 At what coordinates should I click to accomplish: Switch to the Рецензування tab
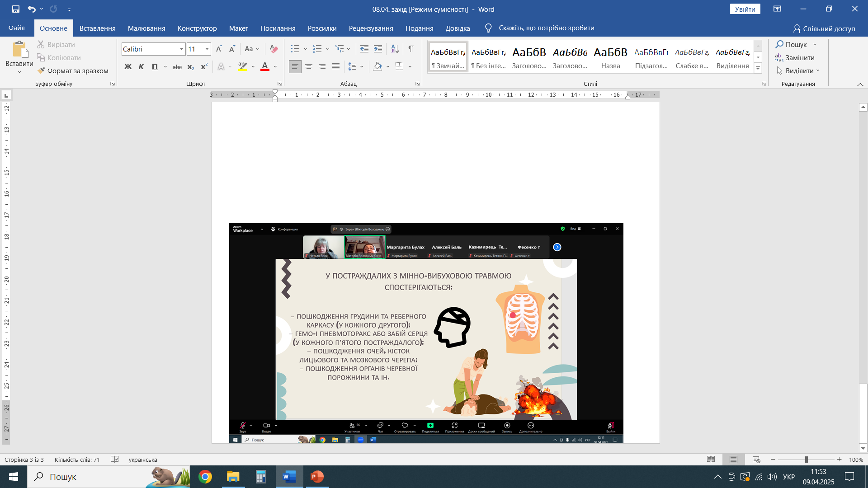click(371, 28)
